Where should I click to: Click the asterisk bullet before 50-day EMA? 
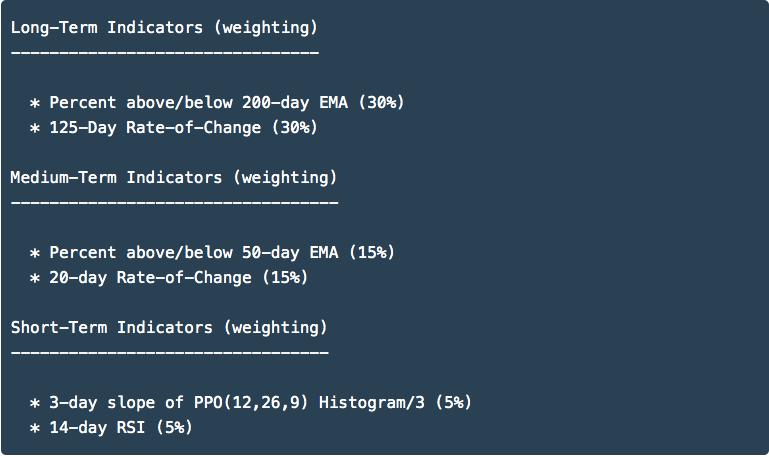34,254
